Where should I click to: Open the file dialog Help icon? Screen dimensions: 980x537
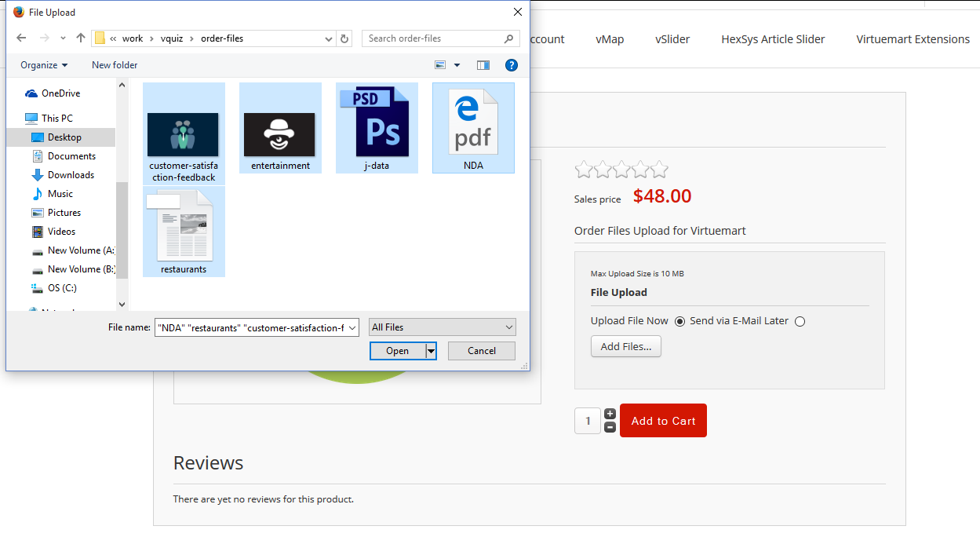tap(512, 65)
